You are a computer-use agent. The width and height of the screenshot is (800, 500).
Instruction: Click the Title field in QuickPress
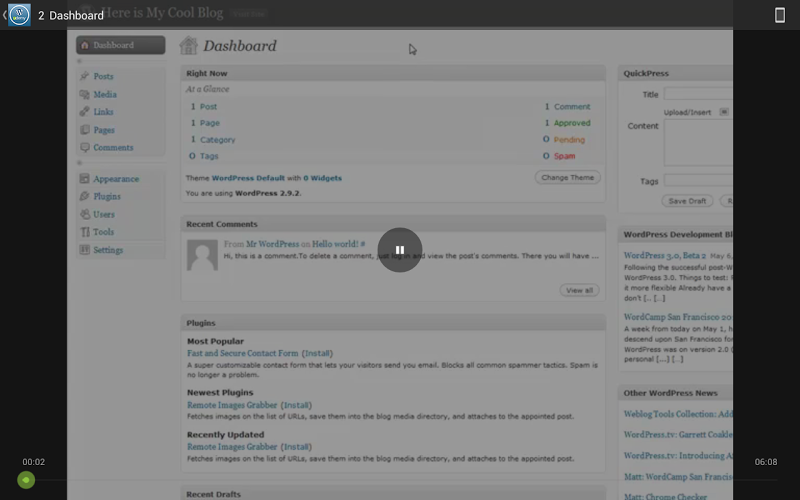pyautogui.click(x=698, y=94)
